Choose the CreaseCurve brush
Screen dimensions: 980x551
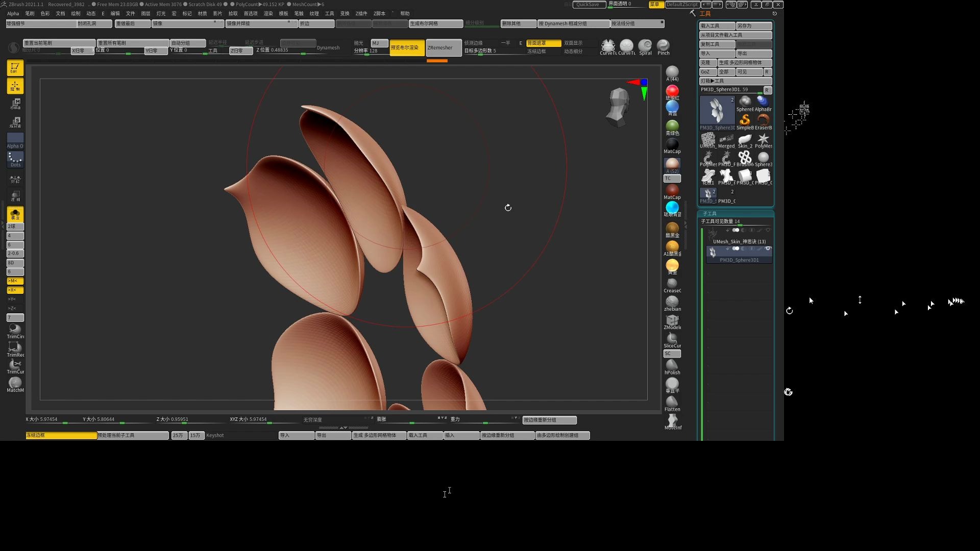tap(672, 285)
